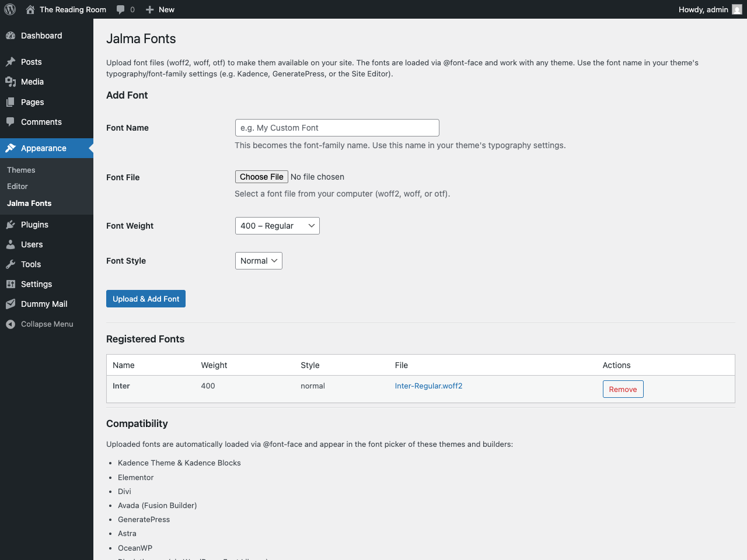Click the Elementor list item
Screen dimensions: 747x560
coord(136,477)
